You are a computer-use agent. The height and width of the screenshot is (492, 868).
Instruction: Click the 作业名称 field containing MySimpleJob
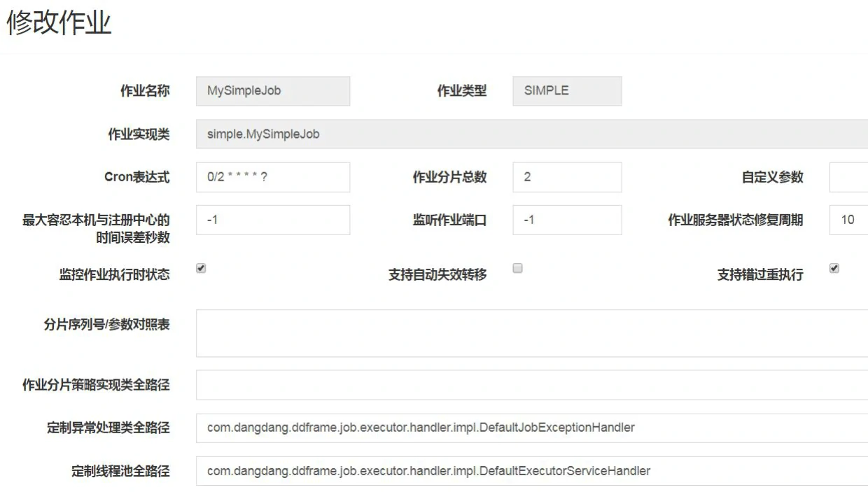coord(273,91)
